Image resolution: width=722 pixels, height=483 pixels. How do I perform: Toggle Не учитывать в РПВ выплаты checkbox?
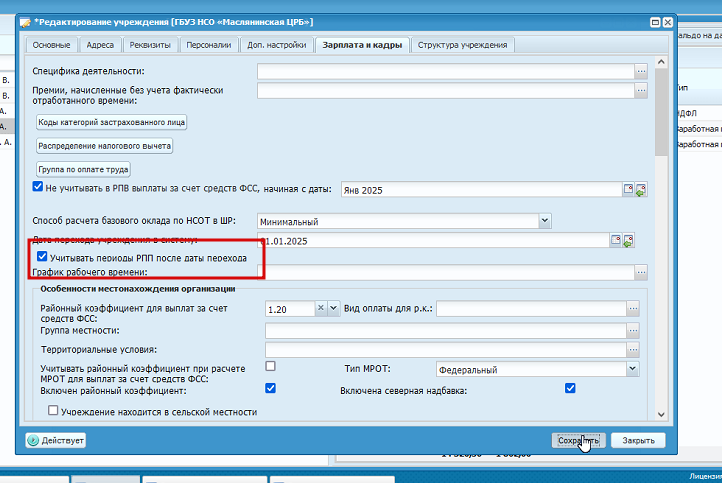38,186
